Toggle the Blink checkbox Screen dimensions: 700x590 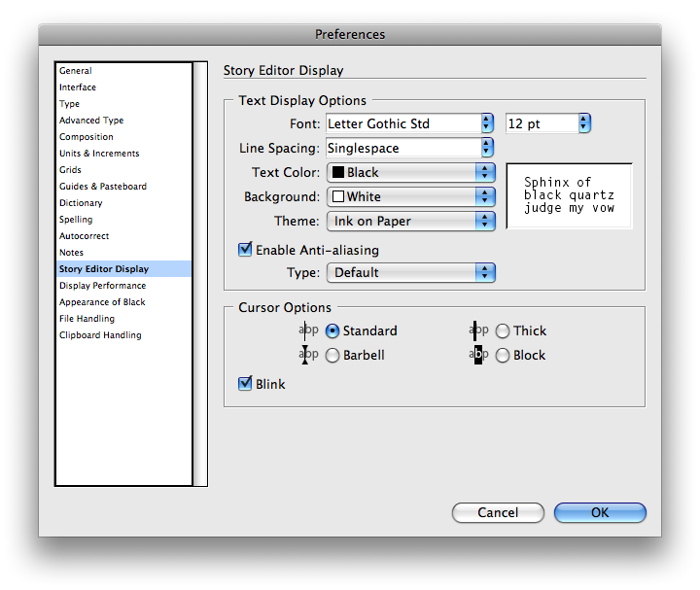245,383
